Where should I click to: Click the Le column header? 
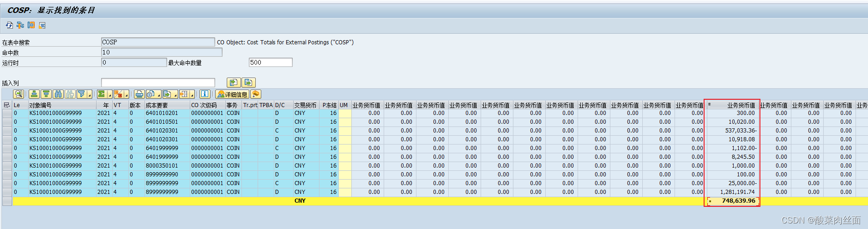(x=20, y=105)
